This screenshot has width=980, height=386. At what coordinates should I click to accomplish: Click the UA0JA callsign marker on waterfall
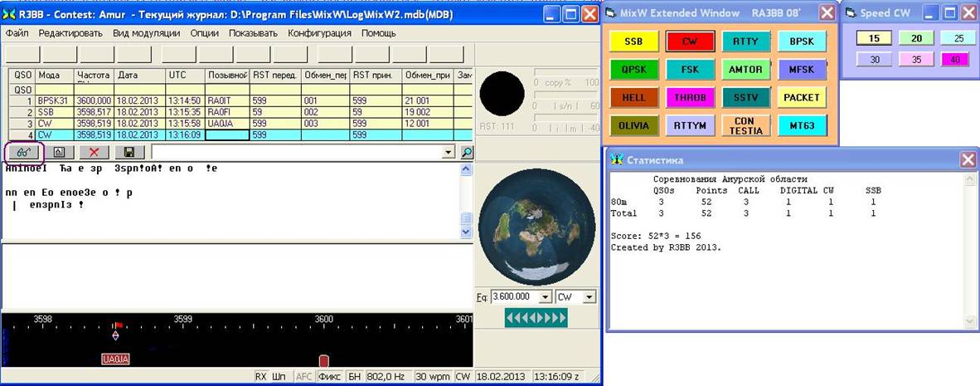pyautogui.click(x=115, y=359)
